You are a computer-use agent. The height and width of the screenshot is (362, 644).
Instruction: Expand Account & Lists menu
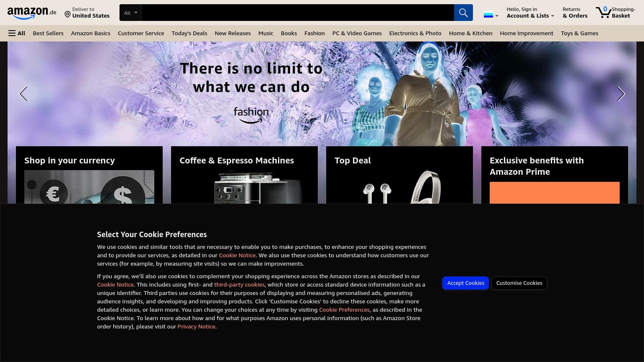coord(530,13)
